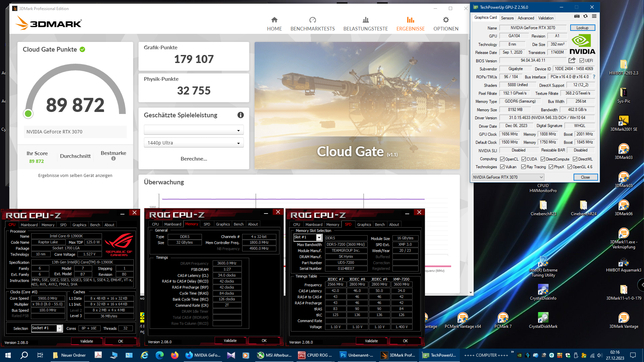This screenshot has width=644, height=362.
Task: Toggle the DirectCompute checkbox
Action: pyautogui.click(x=543, y=159)
